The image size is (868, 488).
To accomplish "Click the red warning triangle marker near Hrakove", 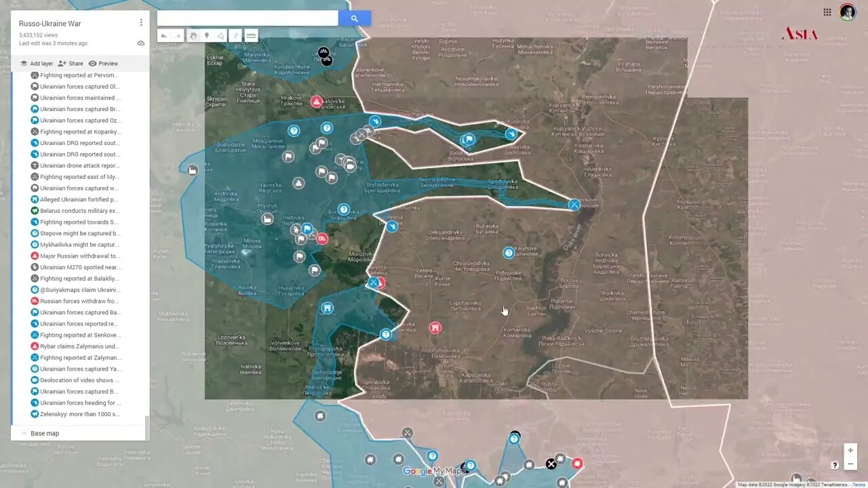I will [317, 102].
